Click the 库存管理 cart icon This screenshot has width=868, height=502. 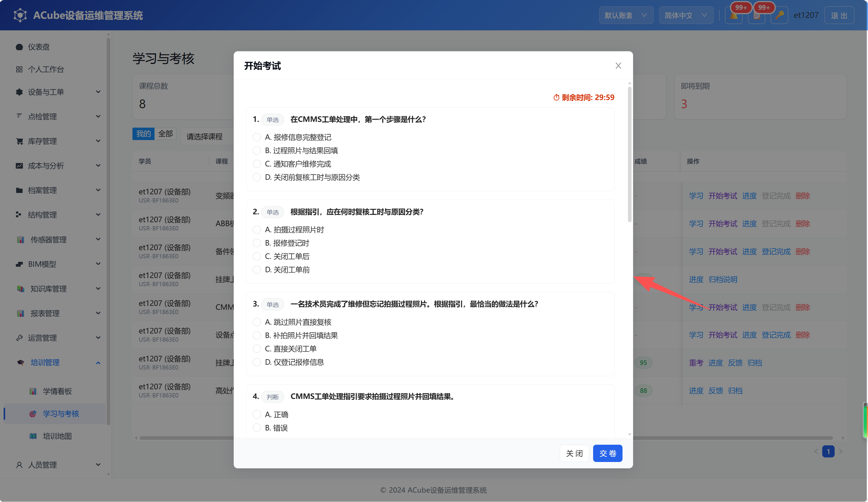tap(19, 141)
